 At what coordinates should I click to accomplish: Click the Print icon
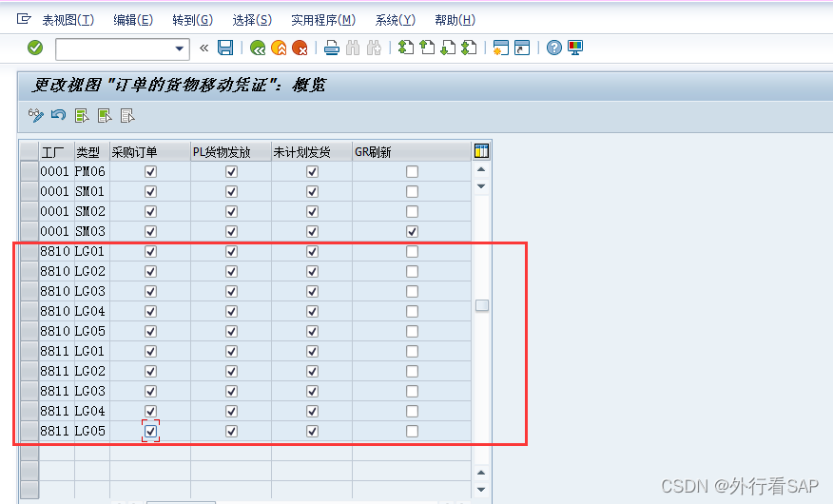332,48
